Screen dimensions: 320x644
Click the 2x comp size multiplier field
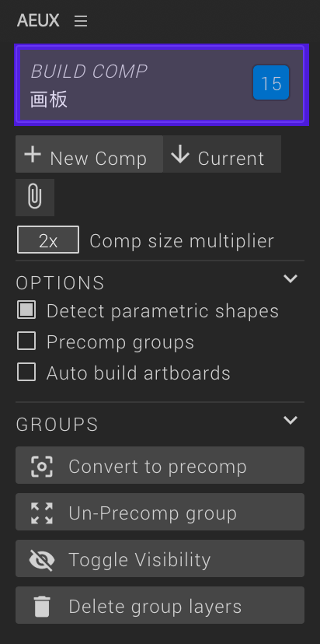pyautogui.click(x=48, y=240)
